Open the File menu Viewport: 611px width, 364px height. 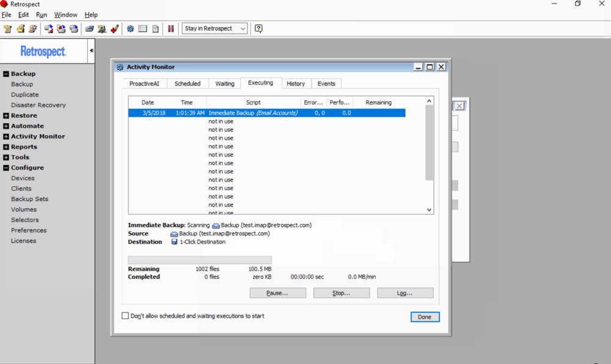tap(7, 15)
